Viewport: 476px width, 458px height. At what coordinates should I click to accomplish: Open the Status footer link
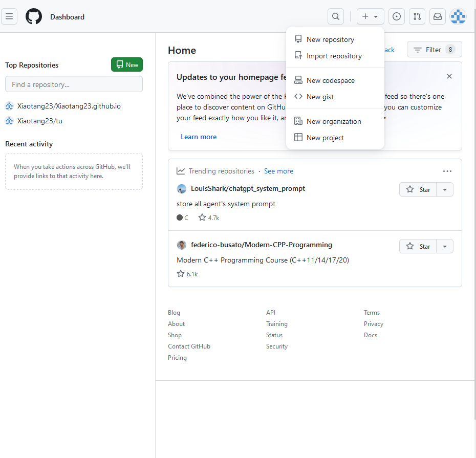(274, 335)
